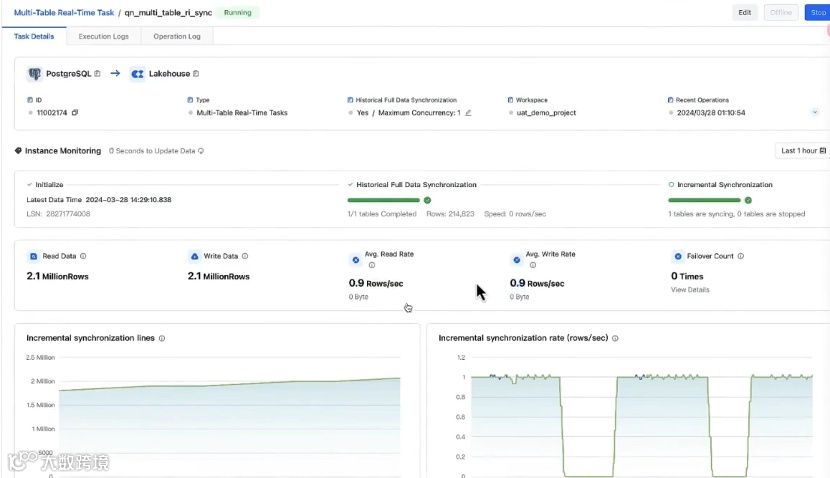Stop the running task
830x478 pixels.
tap(818, 13)
